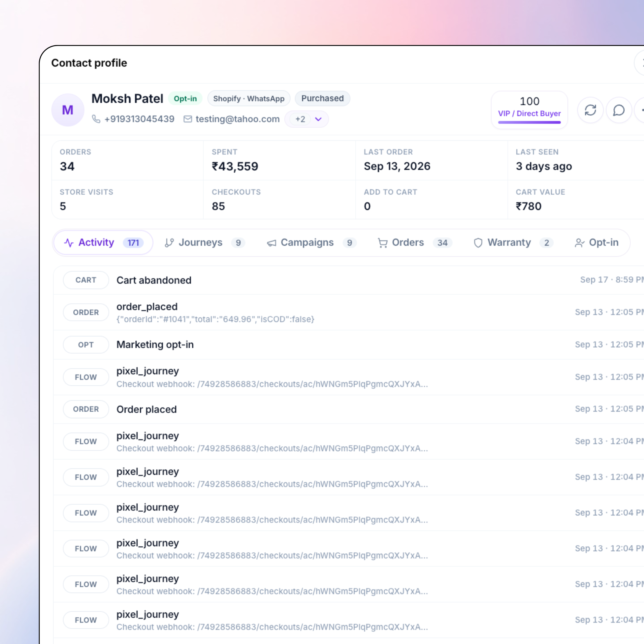This screenshot has height=644, width=644.
Task: Open the Opt-in tab
Action: point(597,243)
